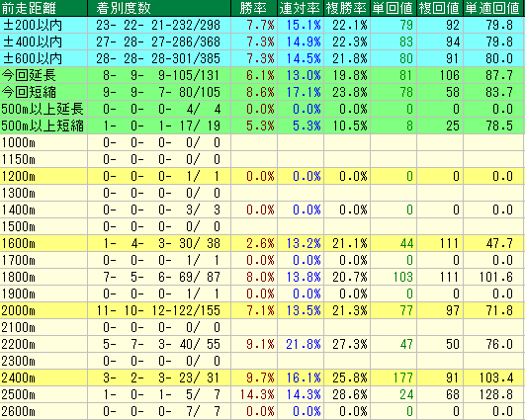Screen dimensions: 525x420
Task: Click the 1800m distance row
Action: point(263,277)
